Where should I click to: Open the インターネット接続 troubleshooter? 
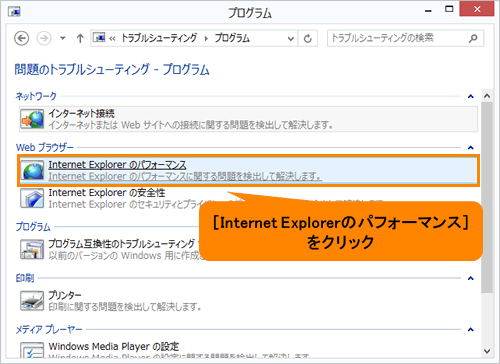pos(248,119)
